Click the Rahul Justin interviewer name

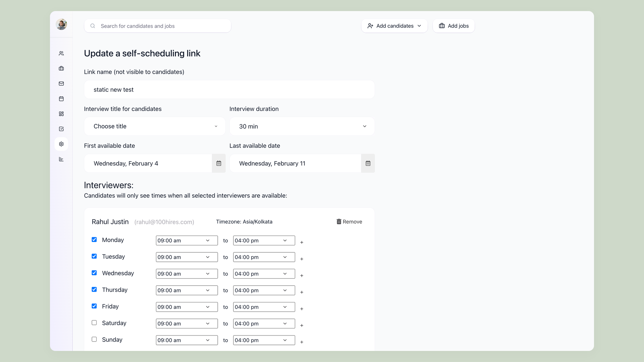click(110, 222)
